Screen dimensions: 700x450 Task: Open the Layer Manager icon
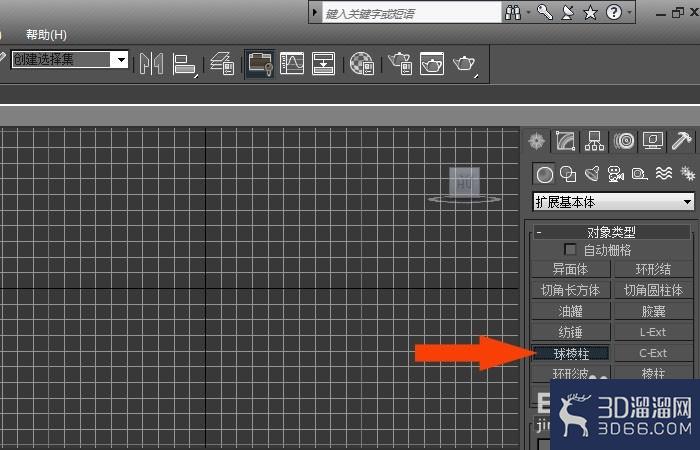[x=222, y=63]
